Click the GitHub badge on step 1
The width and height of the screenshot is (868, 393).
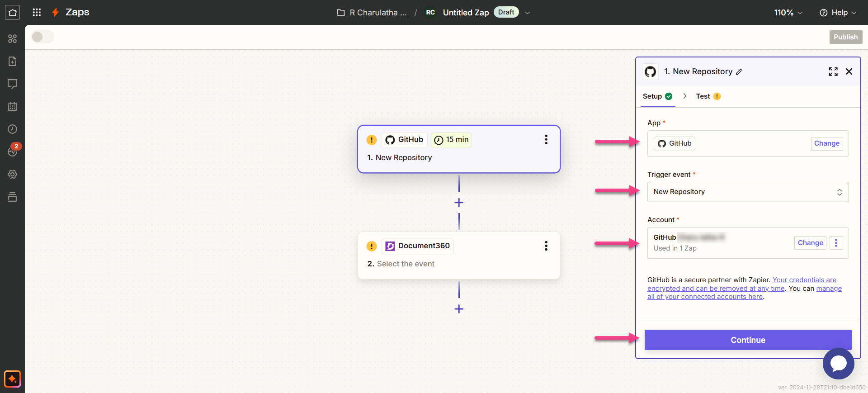pyautogui.click(x=404, y=140)
